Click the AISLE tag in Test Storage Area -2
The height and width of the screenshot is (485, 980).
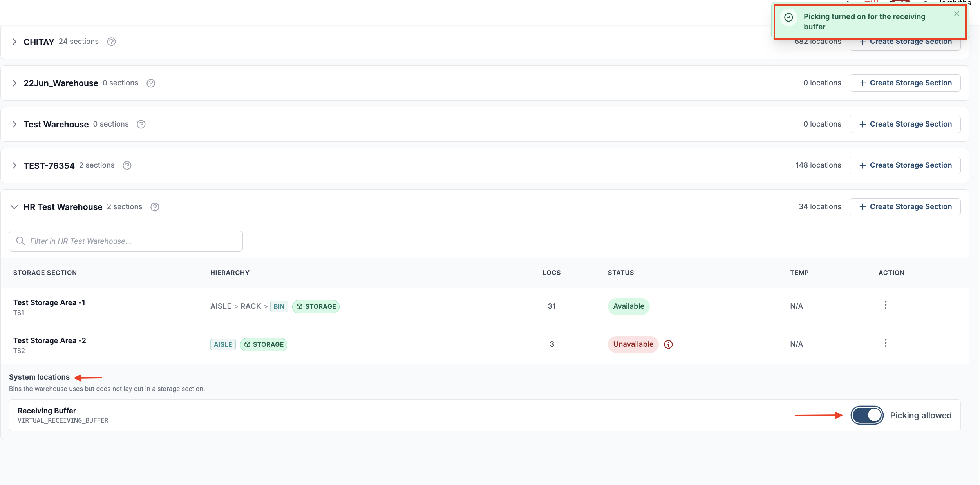(x=223, y=344)
